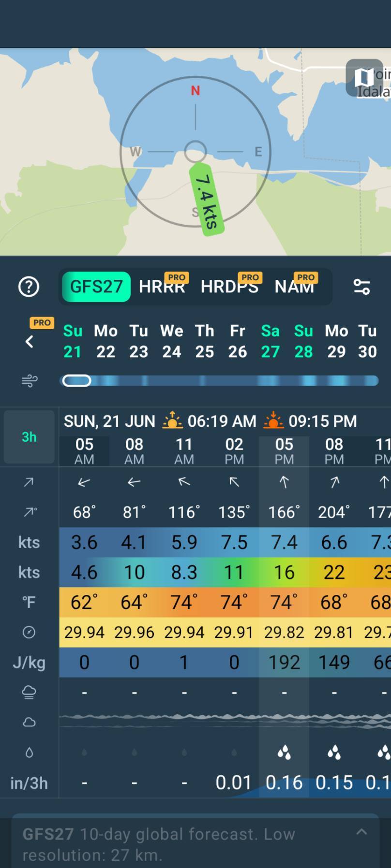Tap the help question mark icon
The width and height of the screenshot is (391, 868).
tap(29, 287)
